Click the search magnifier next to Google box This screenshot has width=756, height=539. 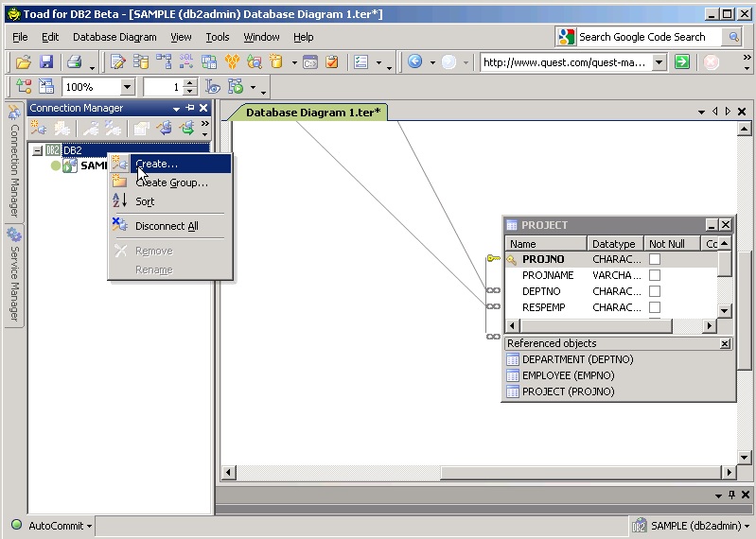click(734, 37)
